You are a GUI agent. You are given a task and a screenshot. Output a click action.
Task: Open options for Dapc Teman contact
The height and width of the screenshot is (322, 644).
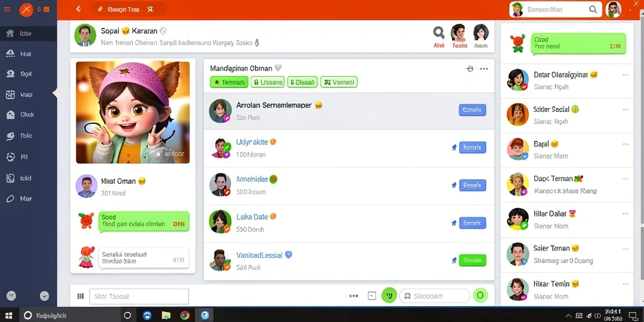(x=626, y=179)
